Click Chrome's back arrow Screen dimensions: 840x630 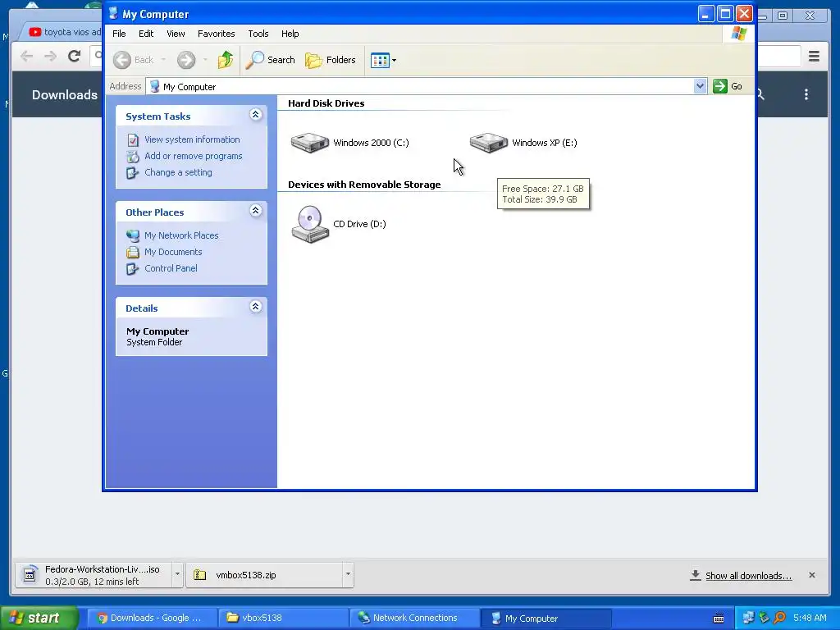tap(26, 56)
